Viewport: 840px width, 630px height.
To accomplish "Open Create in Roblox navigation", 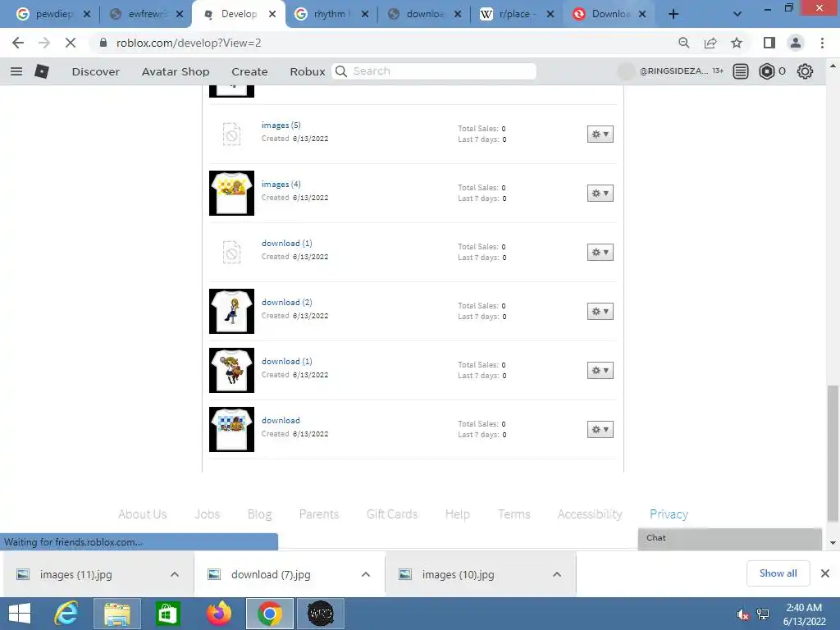I will click(x=249, y=72).
